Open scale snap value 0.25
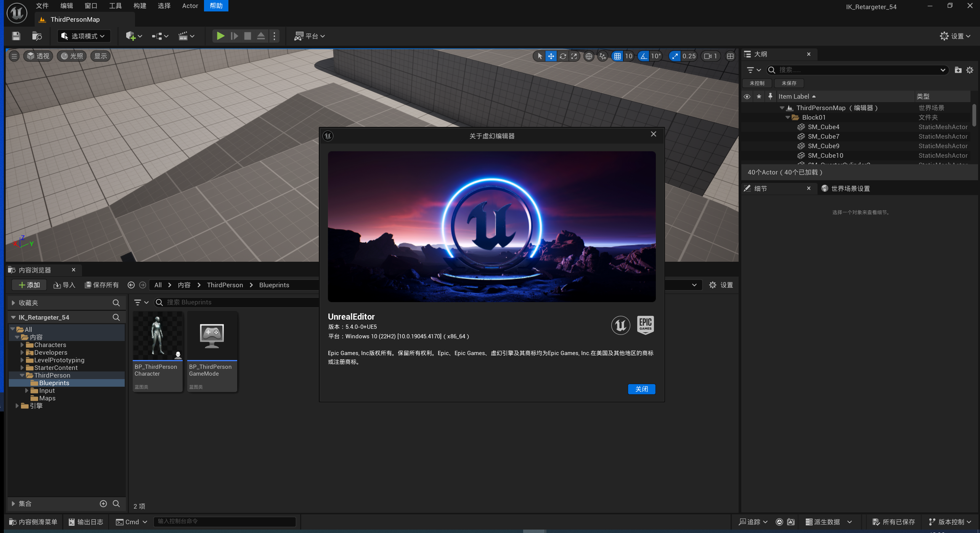 pyautogui.click(x=689, y=56)
